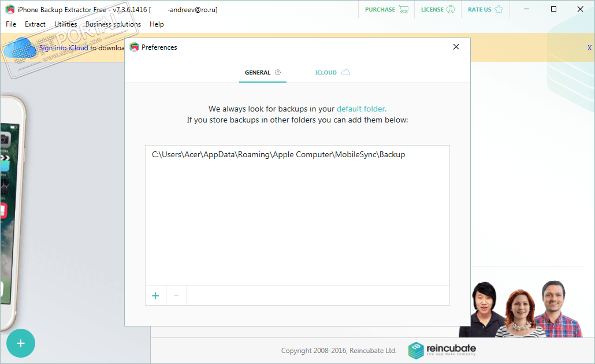Switch to the ICLOUD preferences tab
595x364 pixels.
332,72
